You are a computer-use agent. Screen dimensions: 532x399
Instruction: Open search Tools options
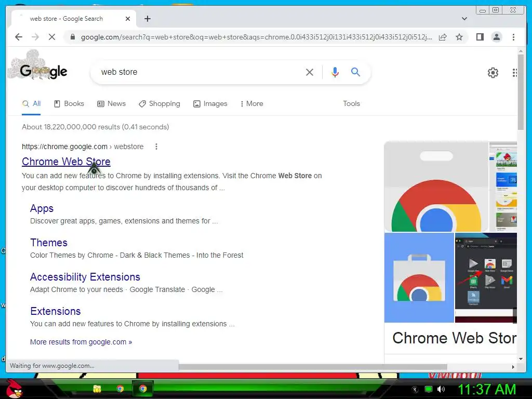point(351,104)
